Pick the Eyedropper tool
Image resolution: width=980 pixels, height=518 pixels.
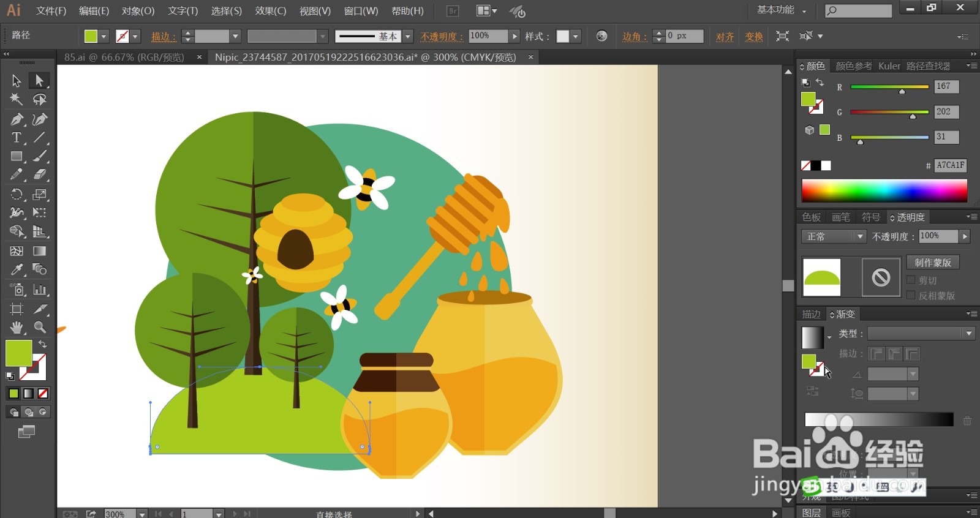17,269
